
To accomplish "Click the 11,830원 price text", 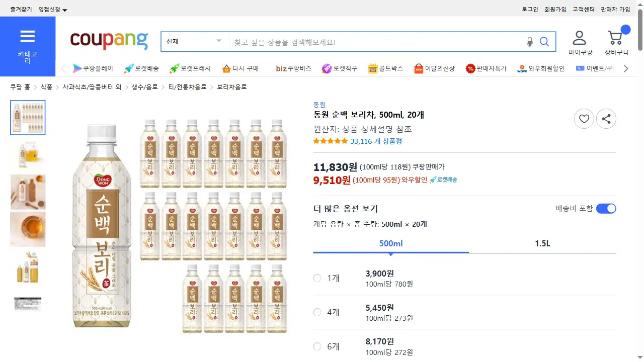I will pyautogui.click(x=335, y=167).
